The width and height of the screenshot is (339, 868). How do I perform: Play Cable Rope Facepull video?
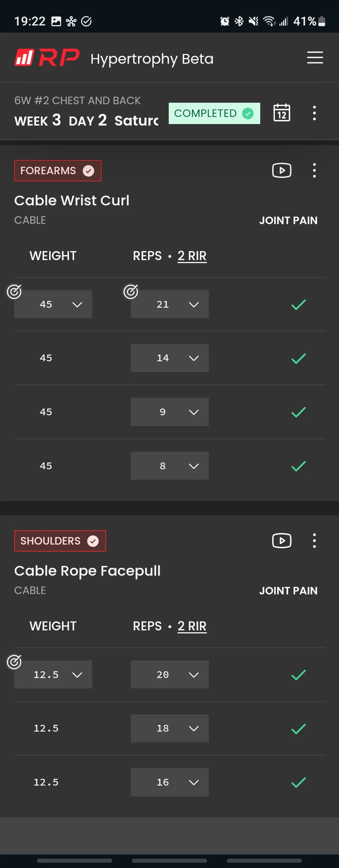pyautogui.click(x=282, y=540)
